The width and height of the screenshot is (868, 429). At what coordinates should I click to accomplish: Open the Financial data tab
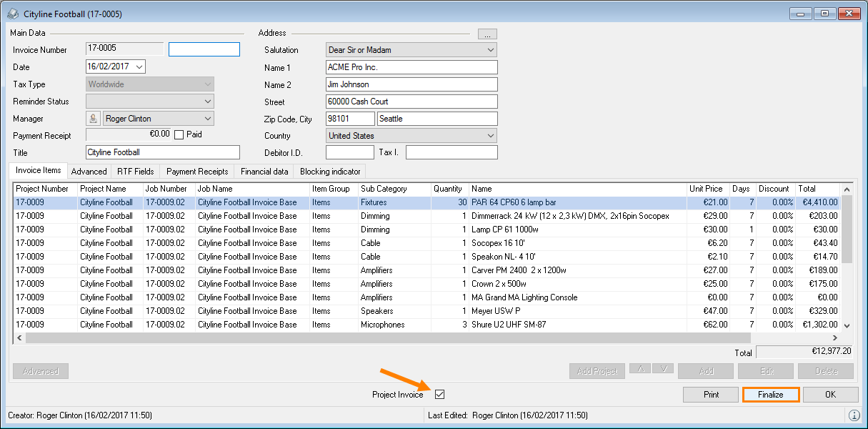[264, 172]
